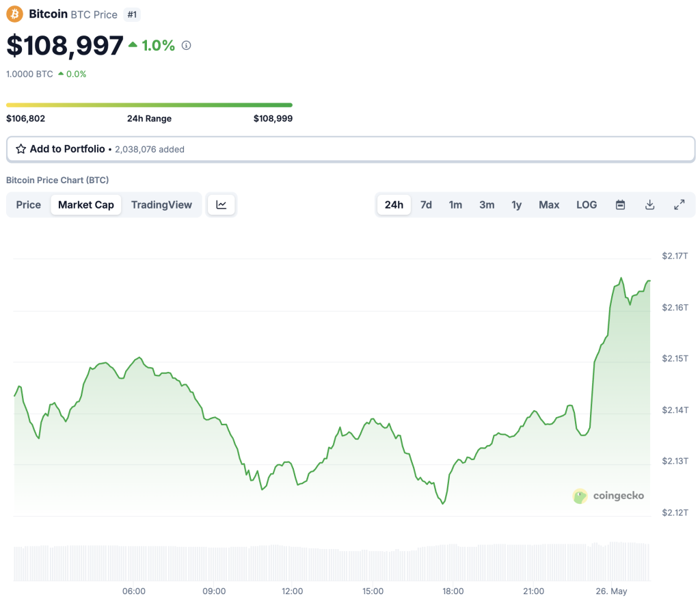Toggle the LOG scale option
This screenshot has height=601, width=700.
tap(587, 204)
